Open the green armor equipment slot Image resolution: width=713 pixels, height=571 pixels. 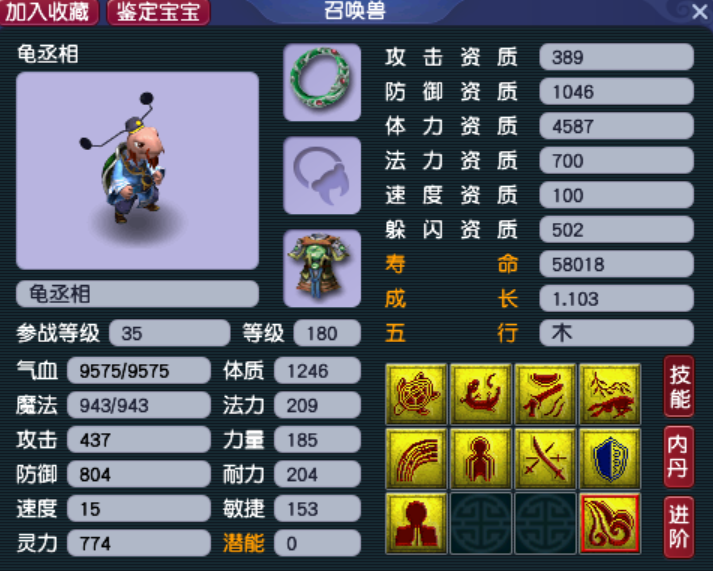point(322,268)
